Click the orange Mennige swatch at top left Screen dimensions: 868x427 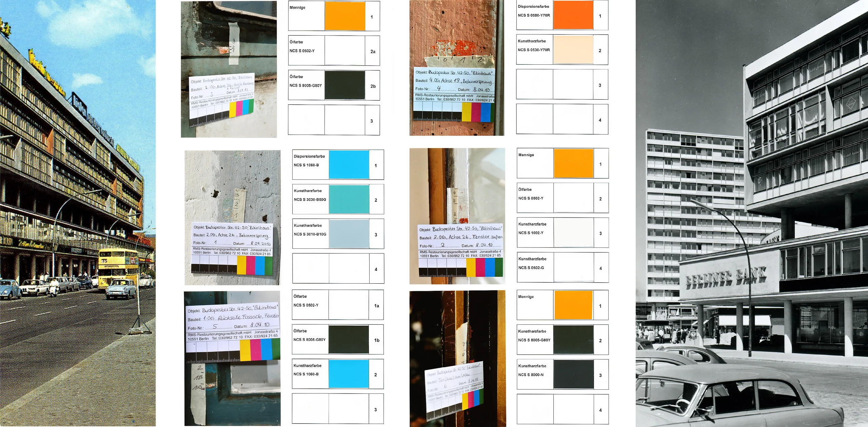(x=344, y=16)
